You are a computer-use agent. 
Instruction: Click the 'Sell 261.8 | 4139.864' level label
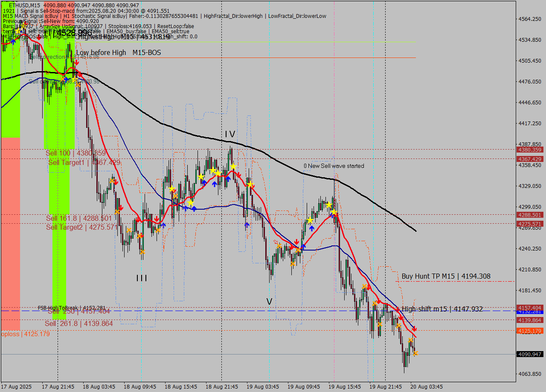pyautogui.click(x=79, y=323)
